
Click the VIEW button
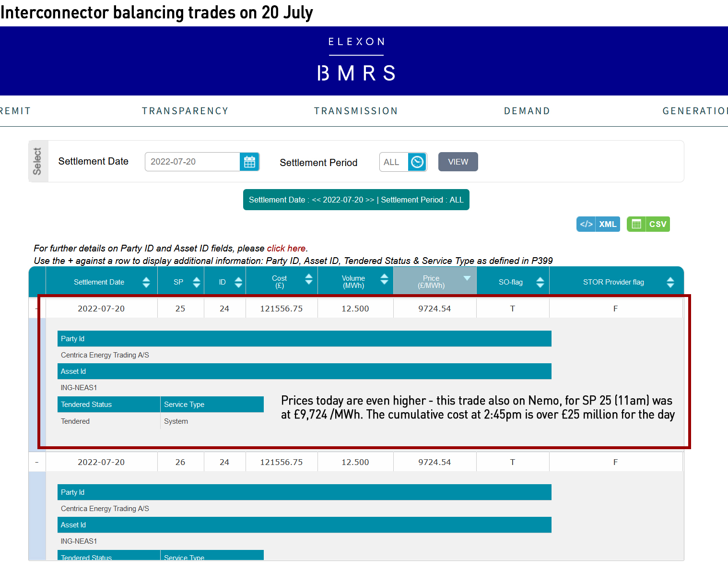458,162
